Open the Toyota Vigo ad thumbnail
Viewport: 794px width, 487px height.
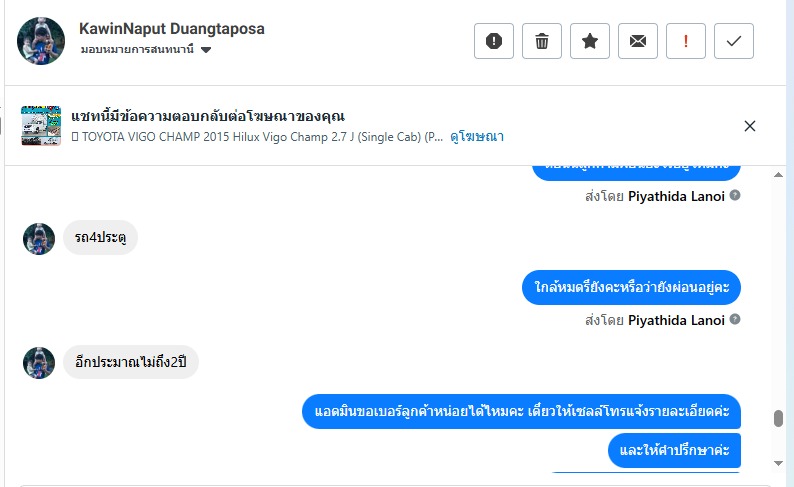point(41,126)
